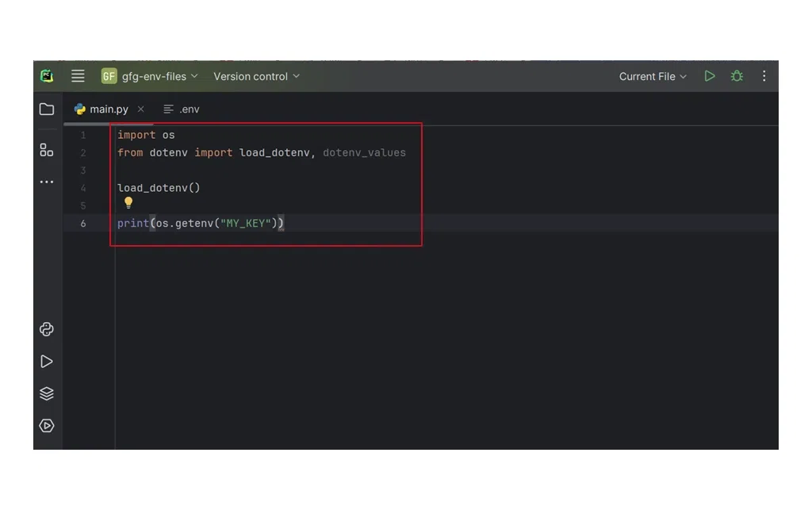Close the main.py editor tab

pyautogui.click(x=140, y=109)
